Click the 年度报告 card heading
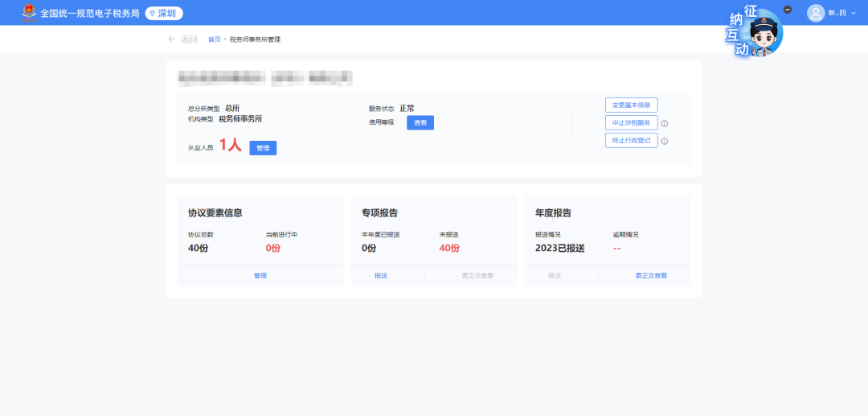The width and height of the screenshot is (868, 416). coord(554,212)
